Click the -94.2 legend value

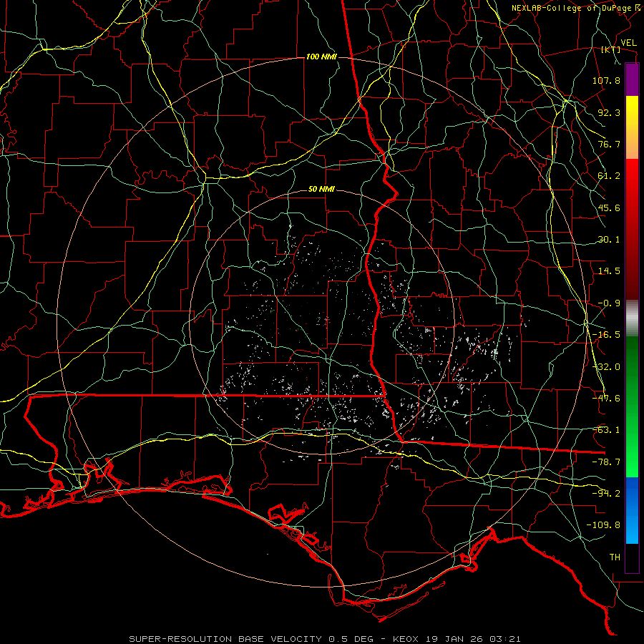click(x=606, y=494)
